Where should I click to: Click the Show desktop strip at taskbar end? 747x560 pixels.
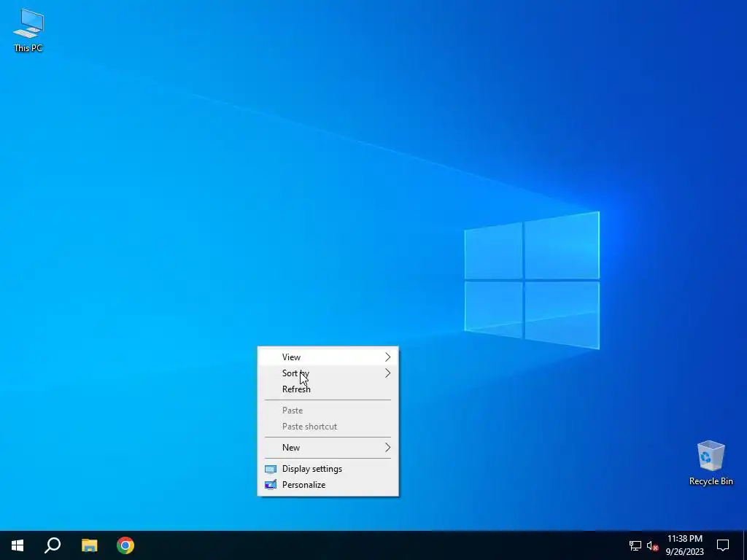(x=745, y=545)
